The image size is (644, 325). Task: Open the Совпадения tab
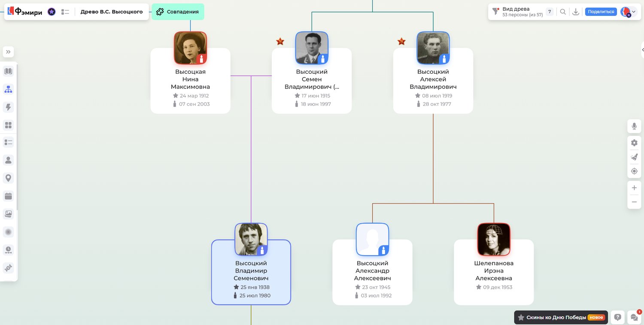[x=178, y=12]
